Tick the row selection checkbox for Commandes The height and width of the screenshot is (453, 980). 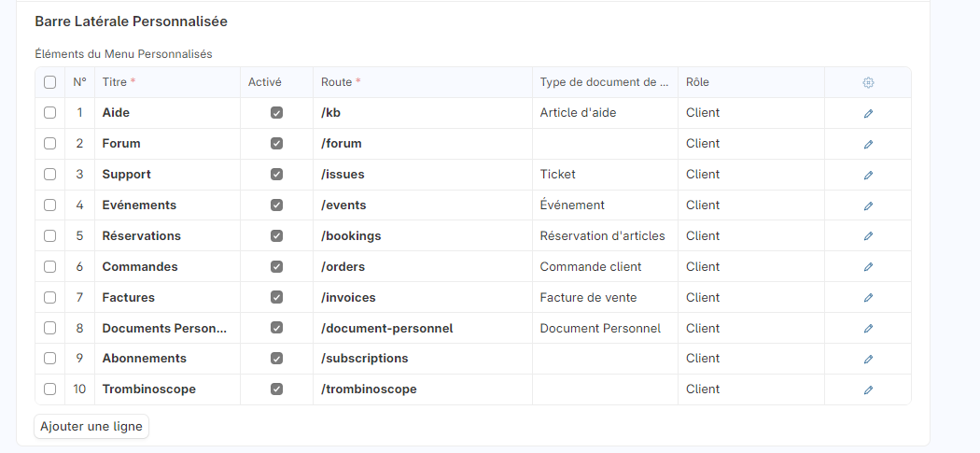50,267
